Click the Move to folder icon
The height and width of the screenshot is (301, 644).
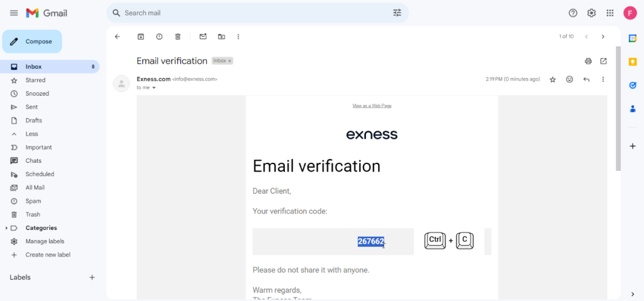pos(221,36)
